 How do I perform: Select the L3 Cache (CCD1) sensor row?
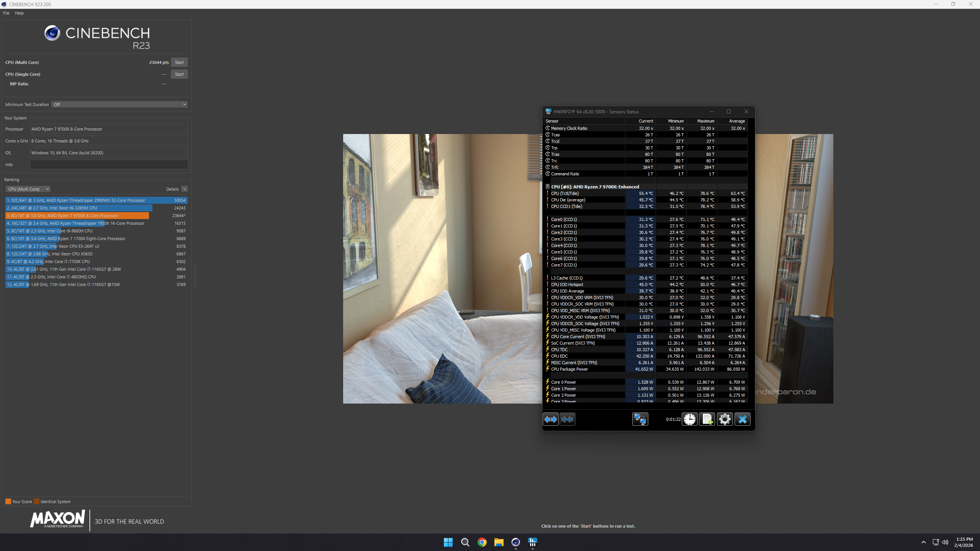646,278
